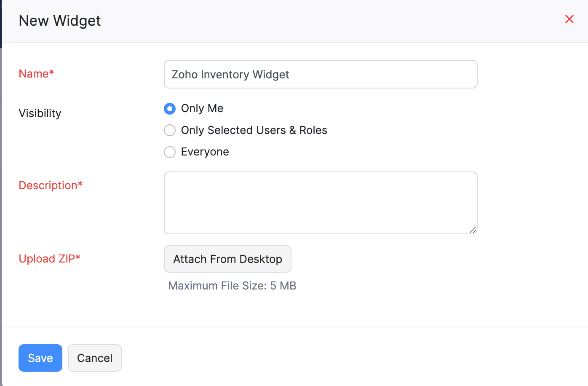Click the New Widget dialog title
The height and width of the screenshot is (386, 588).
tap(60, 21)
